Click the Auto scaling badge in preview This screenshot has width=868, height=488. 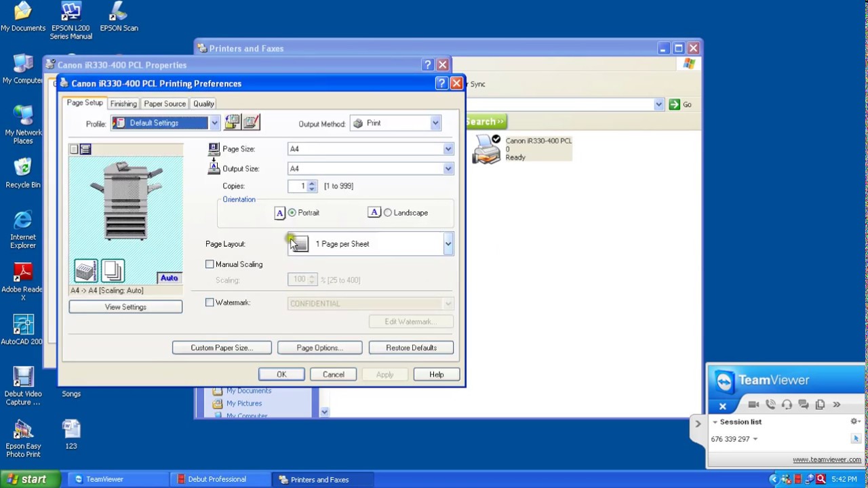click(x=169, y=278)
